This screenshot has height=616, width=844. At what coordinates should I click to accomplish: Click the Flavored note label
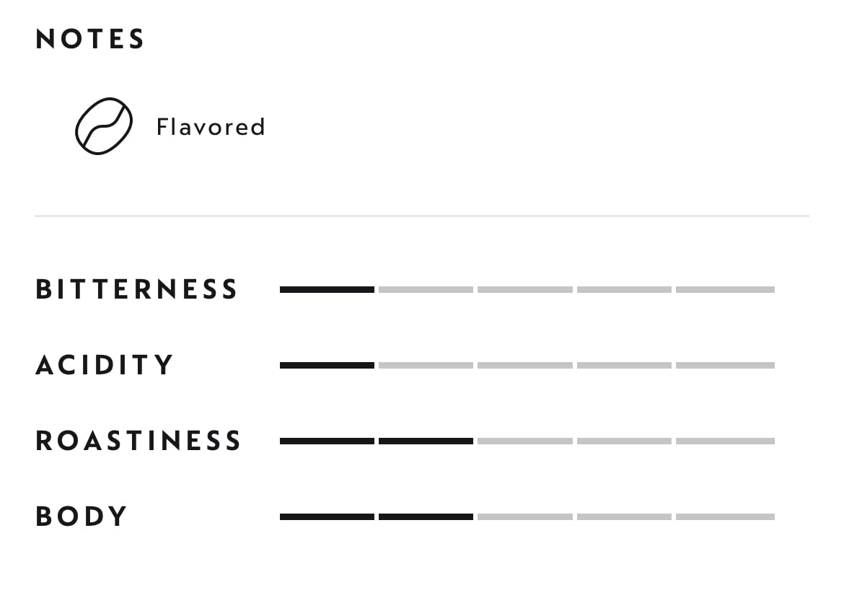point(211,127)
